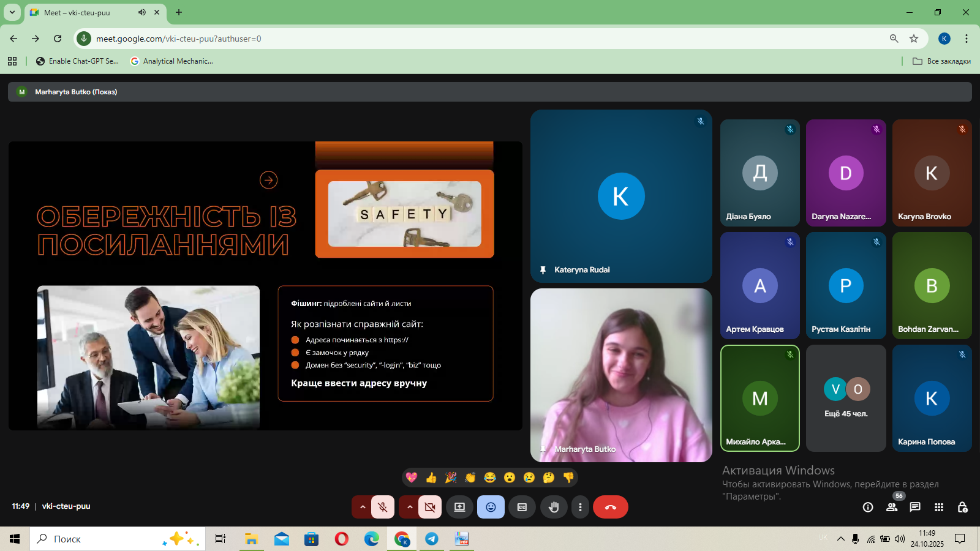The width and height of the screenshot is (980, 551).
Task: Open the activities grid icon
Action: (x=938, y=507)
